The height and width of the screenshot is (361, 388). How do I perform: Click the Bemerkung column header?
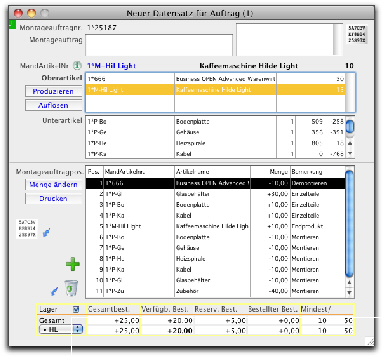pyautogui.click(x=318, y=172)
